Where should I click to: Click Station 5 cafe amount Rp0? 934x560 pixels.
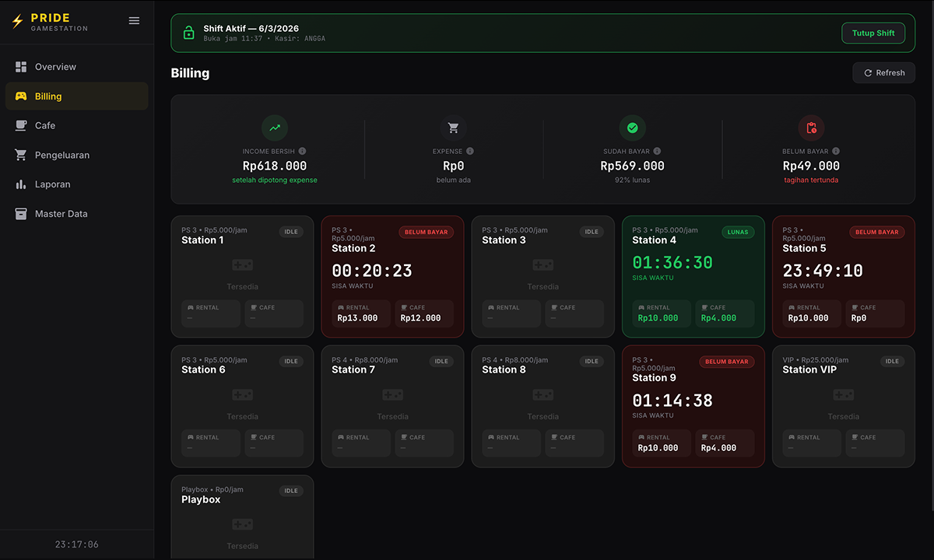(x=859, y=318)
